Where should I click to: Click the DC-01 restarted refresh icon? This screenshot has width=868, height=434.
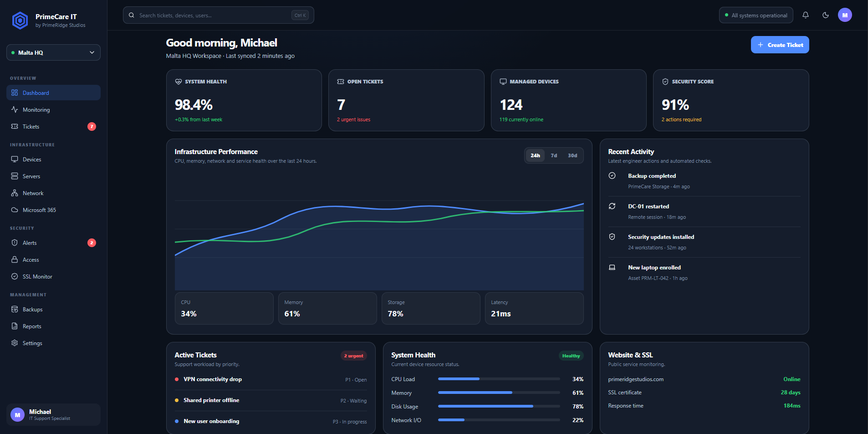click(612, 206)
